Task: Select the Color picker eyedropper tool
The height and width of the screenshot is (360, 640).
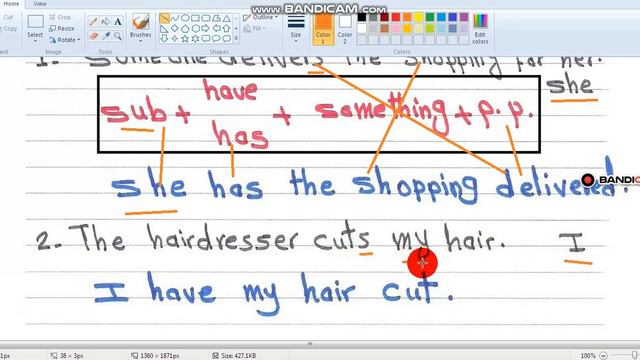Action: coord(105,36)
